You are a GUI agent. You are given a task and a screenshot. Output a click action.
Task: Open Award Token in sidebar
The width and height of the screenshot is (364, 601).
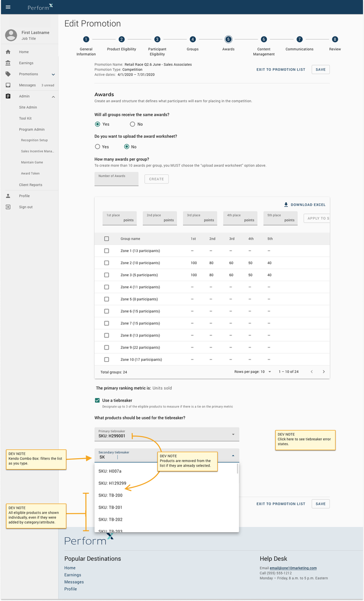point(30,173)
